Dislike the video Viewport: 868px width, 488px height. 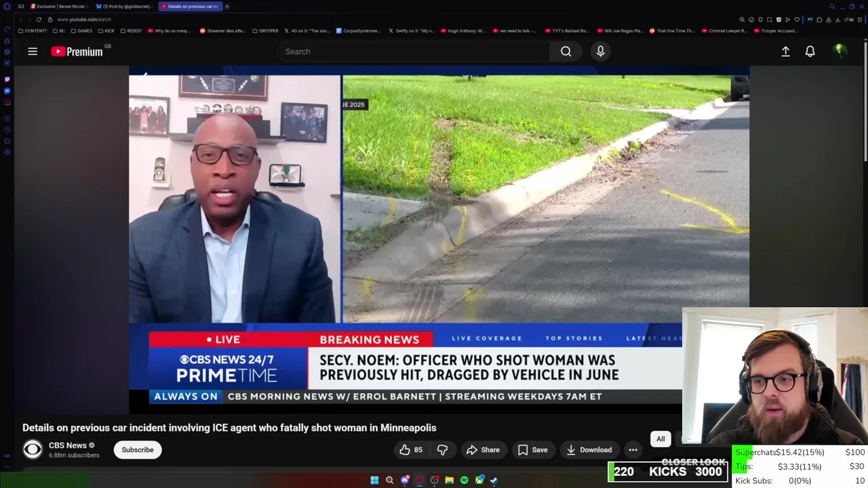coord(442,449)
